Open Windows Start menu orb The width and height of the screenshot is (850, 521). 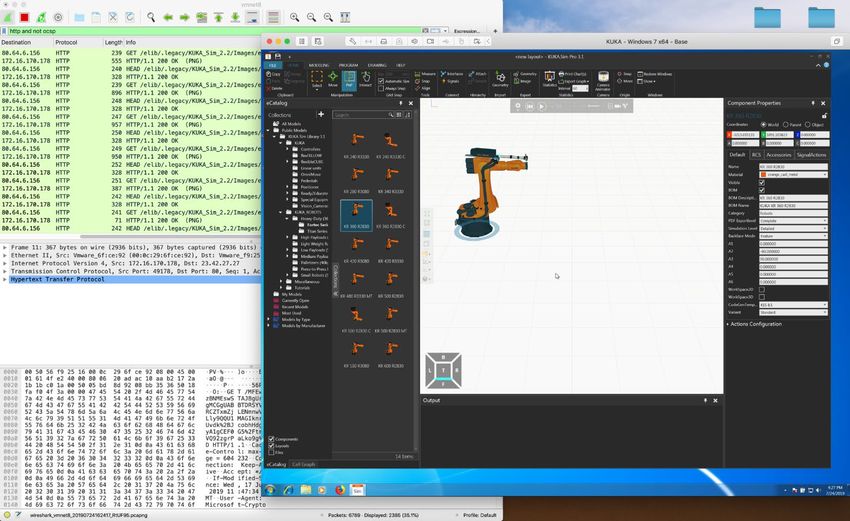tap(270, 490)
